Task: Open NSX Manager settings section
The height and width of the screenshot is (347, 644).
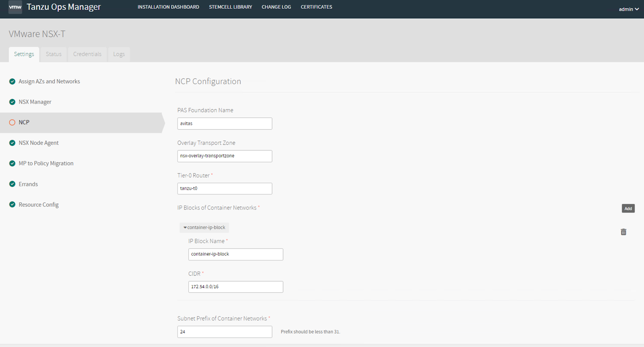Action: point(35,102)
